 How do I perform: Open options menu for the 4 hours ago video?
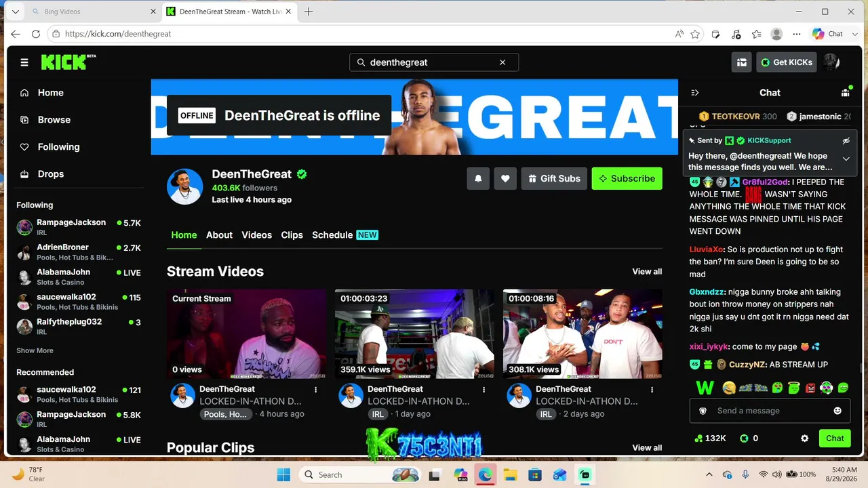(x=316, y=390)
